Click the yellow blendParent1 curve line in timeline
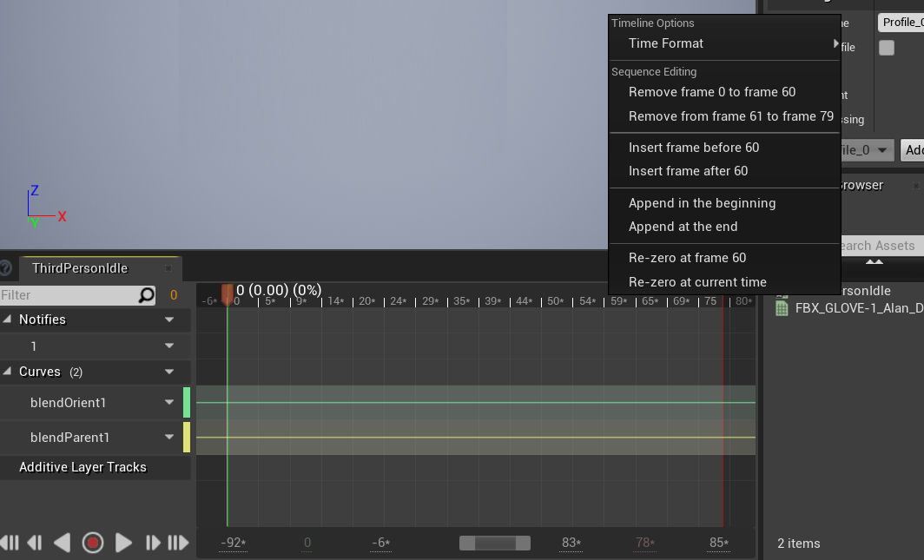Image resolution: width=924 pixels, height=560 pixels. [476, 437]
